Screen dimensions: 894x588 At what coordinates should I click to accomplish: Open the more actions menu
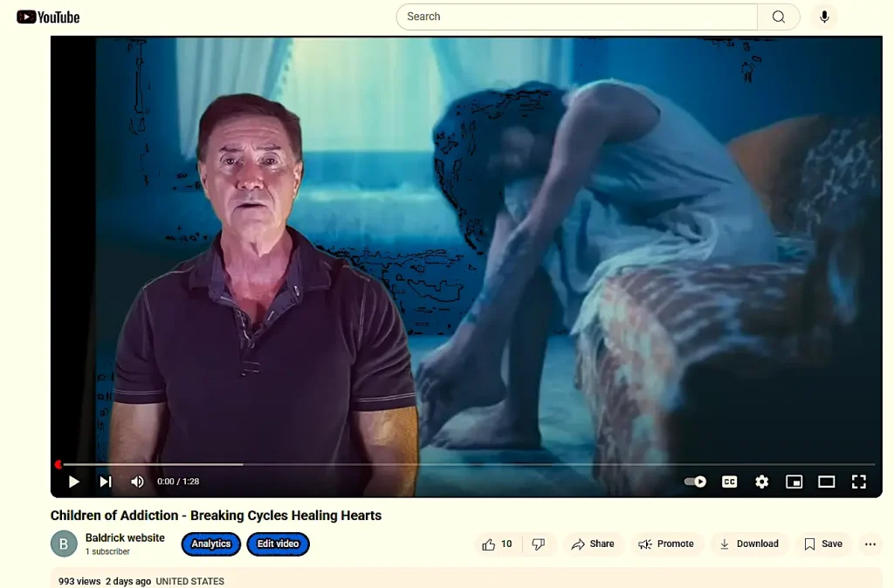tap(870, 544)
